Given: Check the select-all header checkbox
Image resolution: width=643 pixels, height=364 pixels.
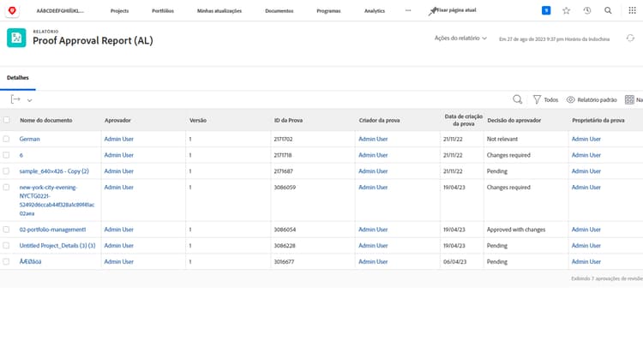Looking at the screenshot, I should [7, 120].
